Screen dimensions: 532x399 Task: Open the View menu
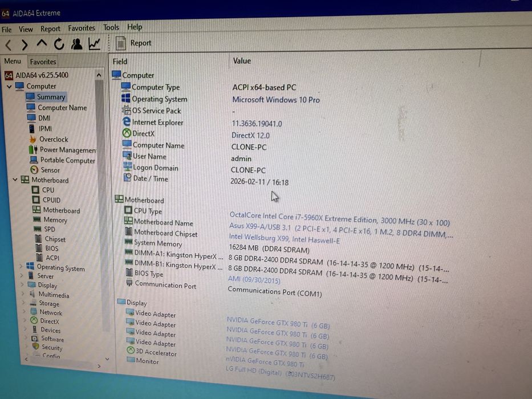click(26, 29)
